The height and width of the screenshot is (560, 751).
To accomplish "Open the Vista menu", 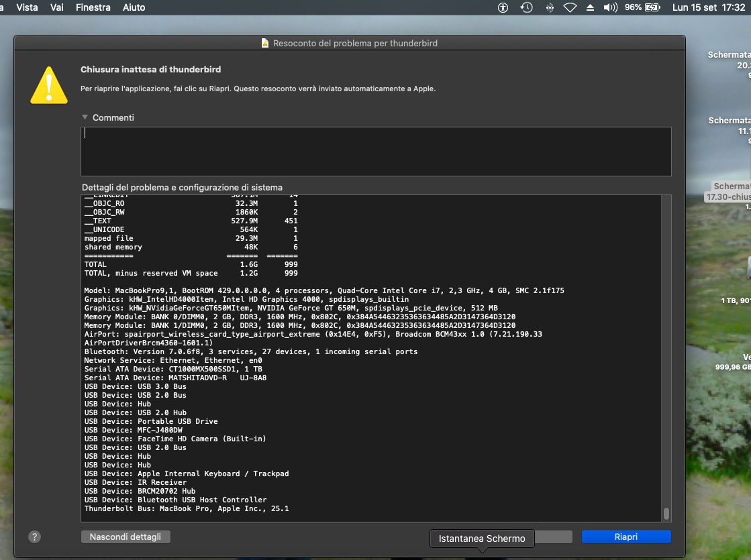I will pos(27,8).
